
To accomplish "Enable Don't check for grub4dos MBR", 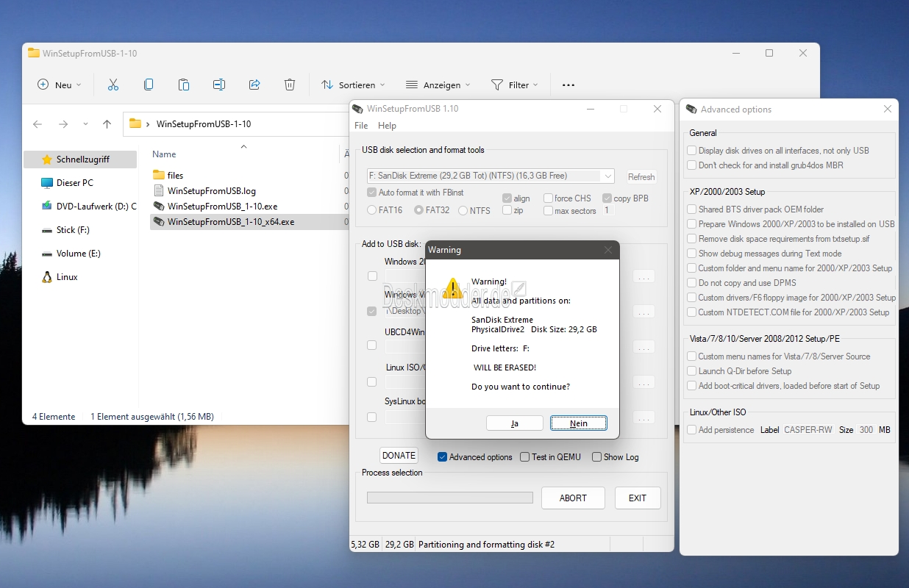I will pos(691,165).
